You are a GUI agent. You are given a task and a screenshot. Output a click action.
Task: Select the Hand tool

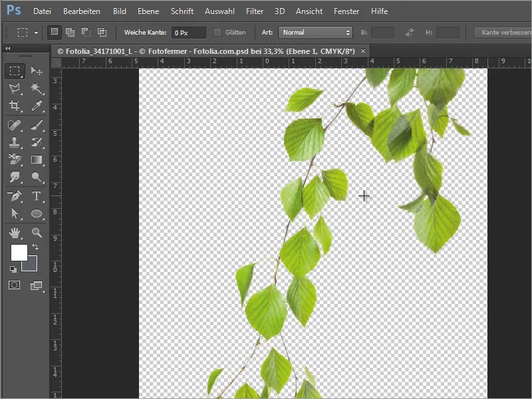point(15,232)
